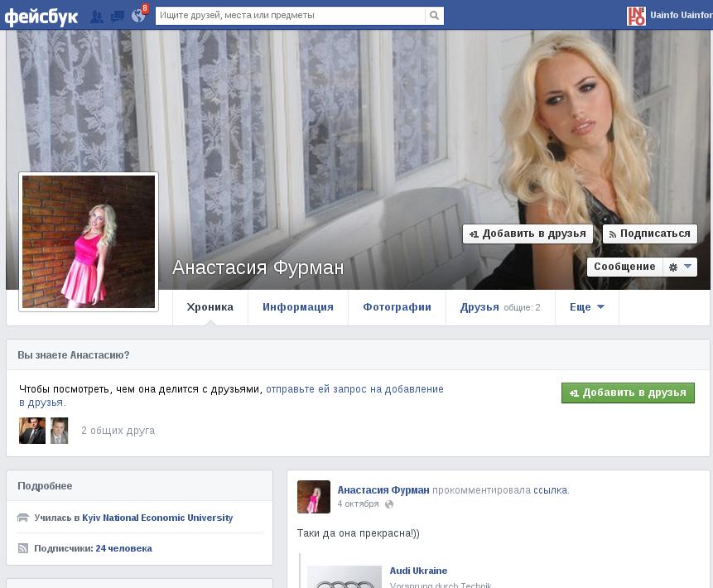Click the Audi Ukraine logo thumbnail

click(x=344, y=577)
